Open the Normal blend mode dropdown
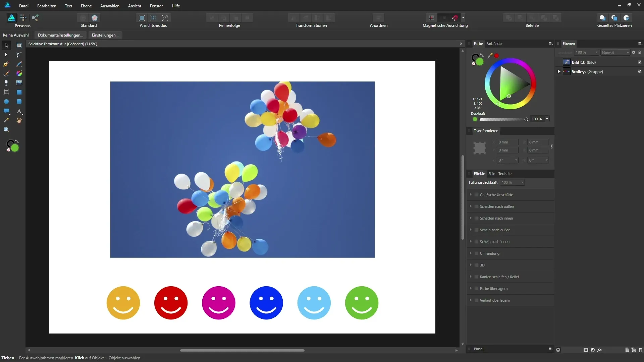The width and height of the screenshot is (644, 362). 615,53
